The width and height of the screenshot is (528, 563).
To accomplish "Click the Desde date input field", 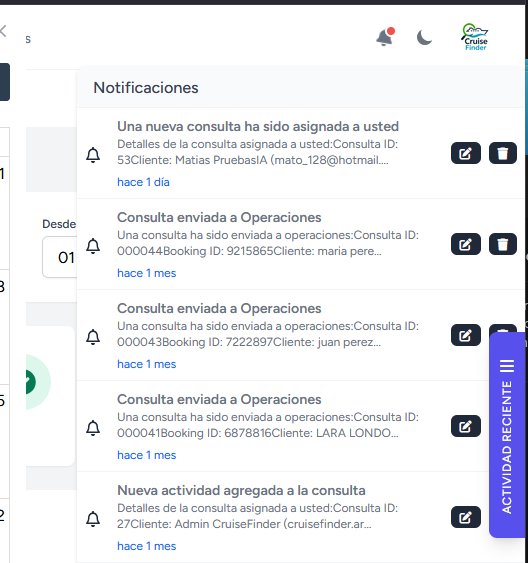I will (60, 257).
